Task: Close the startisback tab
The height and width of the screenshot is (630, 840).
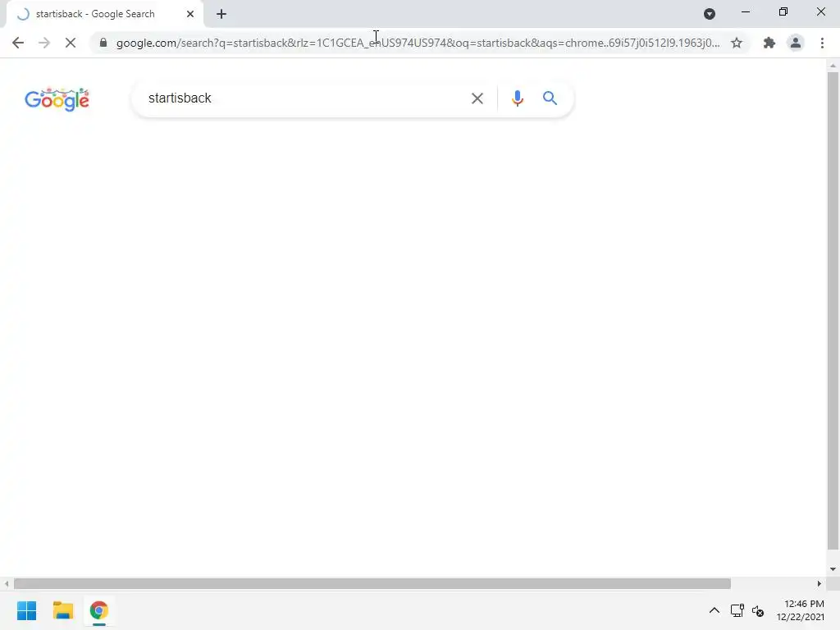Action: pyautogui.click(x=190, y=14)
